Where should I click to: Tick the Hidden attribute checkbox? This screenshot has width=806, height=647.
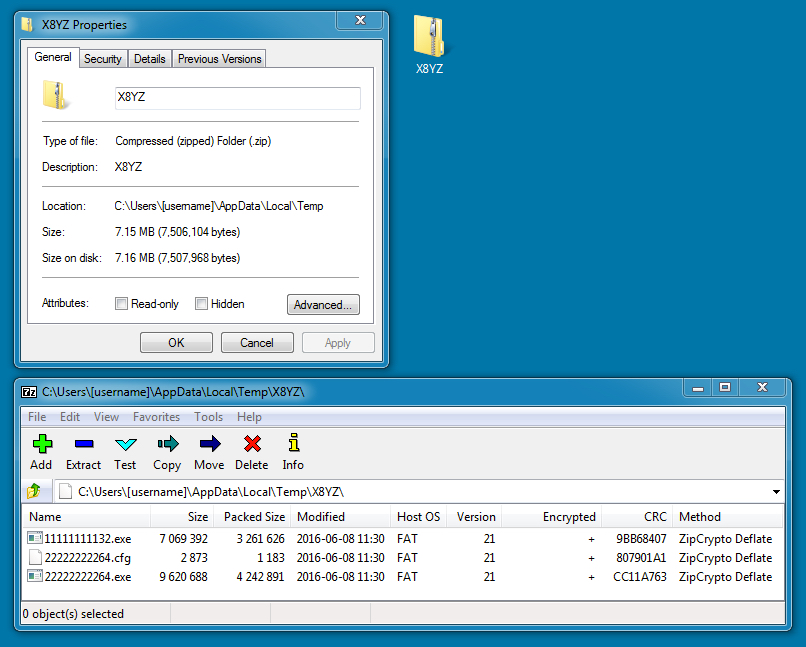coord(201,304)
